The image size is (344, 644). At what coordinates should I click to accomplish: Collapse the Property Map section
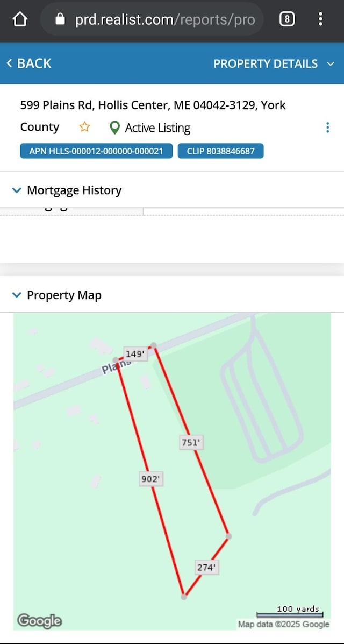[x=56, y=295]
